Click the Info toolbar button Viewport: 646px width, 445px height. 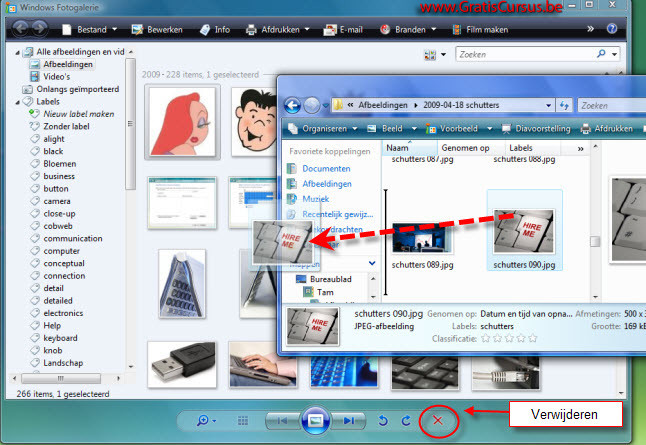tap(215, 30)
